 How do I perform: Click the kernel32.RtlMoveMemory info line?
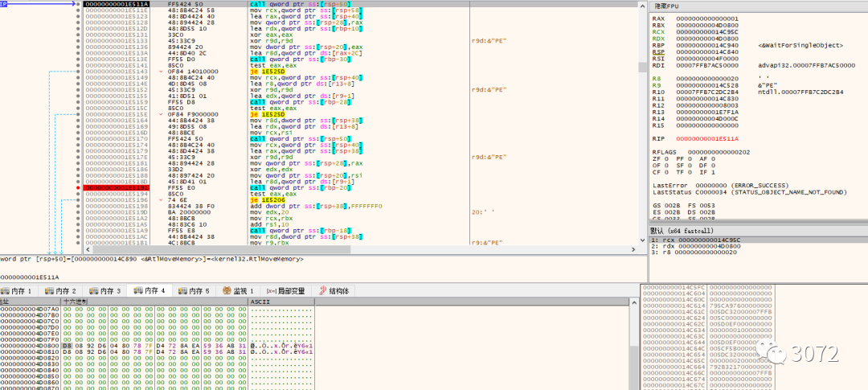[x=151, y=259]
